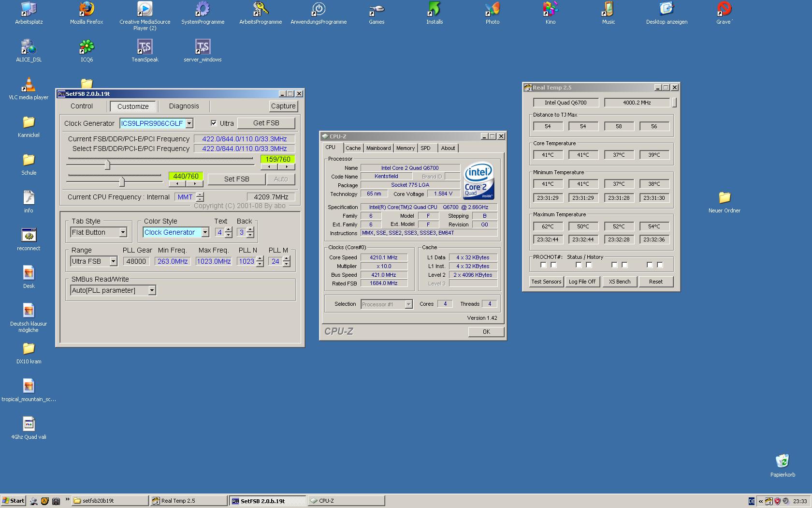
Task: Launch VLC media player icon
Action: 29,88
